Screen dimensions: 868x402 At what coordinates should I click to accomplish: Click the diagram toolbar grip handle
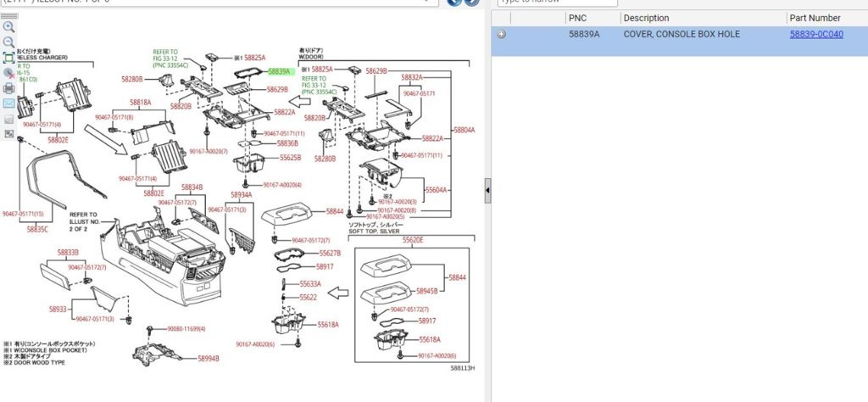[x=8, y=16]
